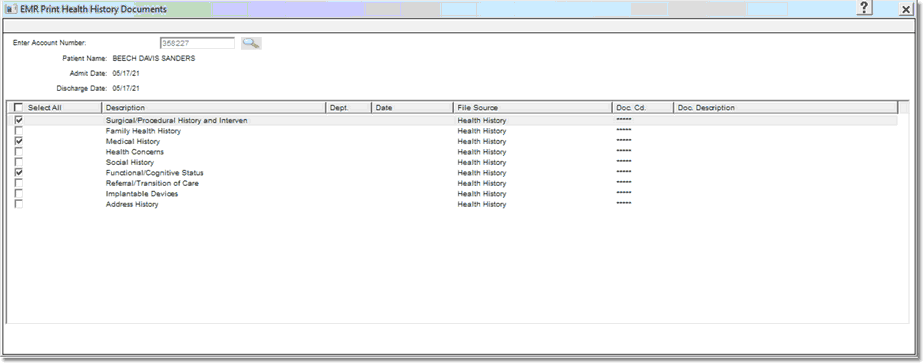Select the Family Health History row text
Screen dimensions: 924x364
143,131
